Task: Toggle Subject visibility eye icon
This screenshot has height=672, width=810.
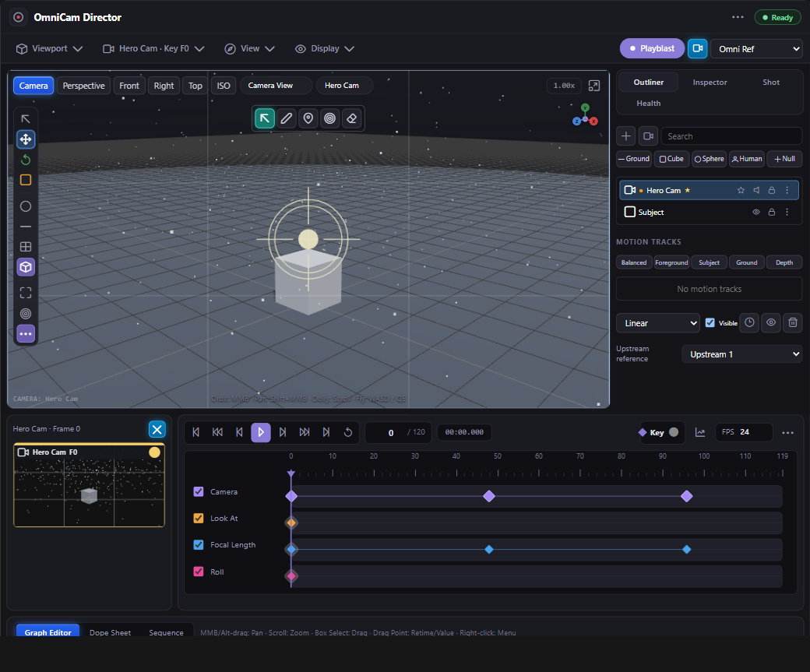Action: pos(755,212)
